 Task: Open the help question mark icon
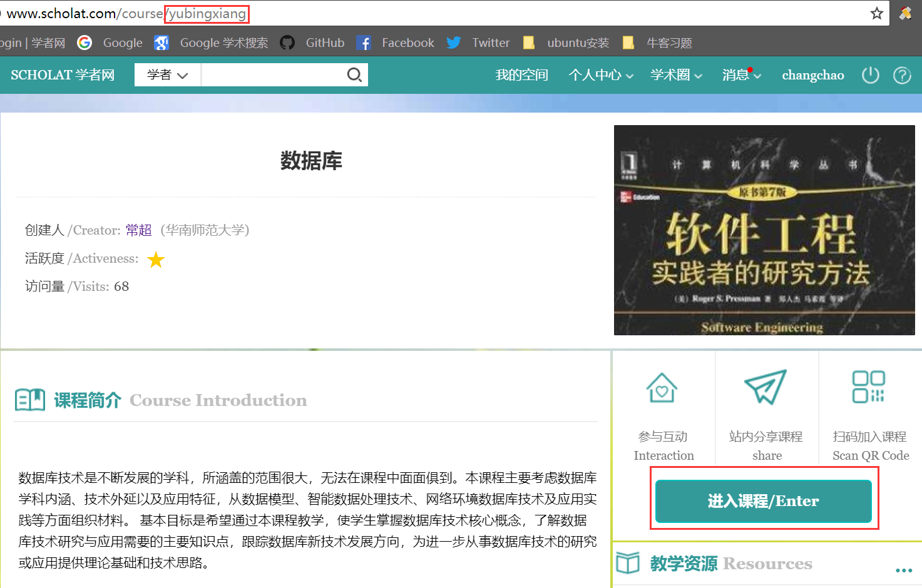[x=902, y=76]
